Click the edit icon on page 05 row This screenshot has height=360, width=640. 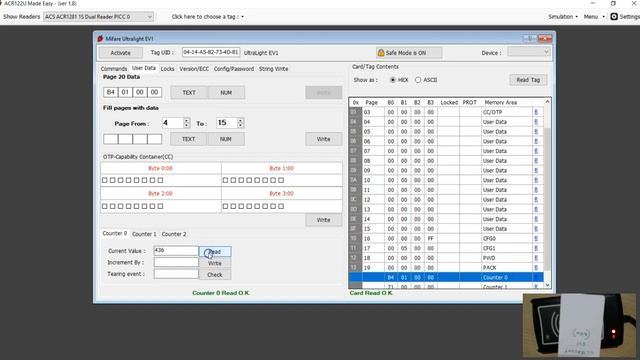(536, 131)
